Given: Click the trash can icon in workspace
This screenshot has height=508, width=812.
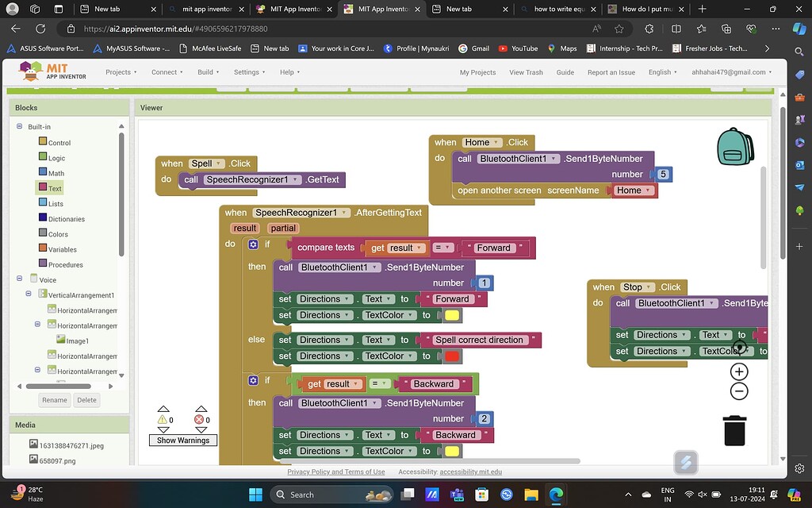Looking at the screenshot, I should 734,430.
